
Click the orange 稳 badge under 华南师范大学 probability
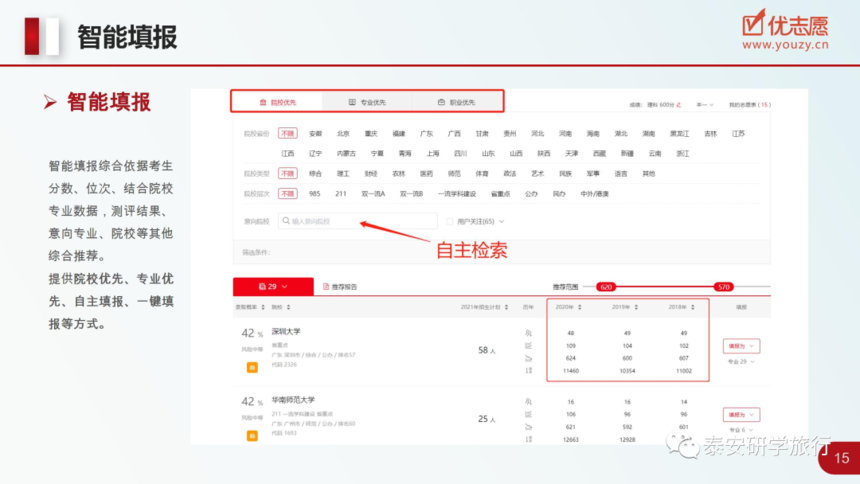pyautogui.click(x=252, y=436)
